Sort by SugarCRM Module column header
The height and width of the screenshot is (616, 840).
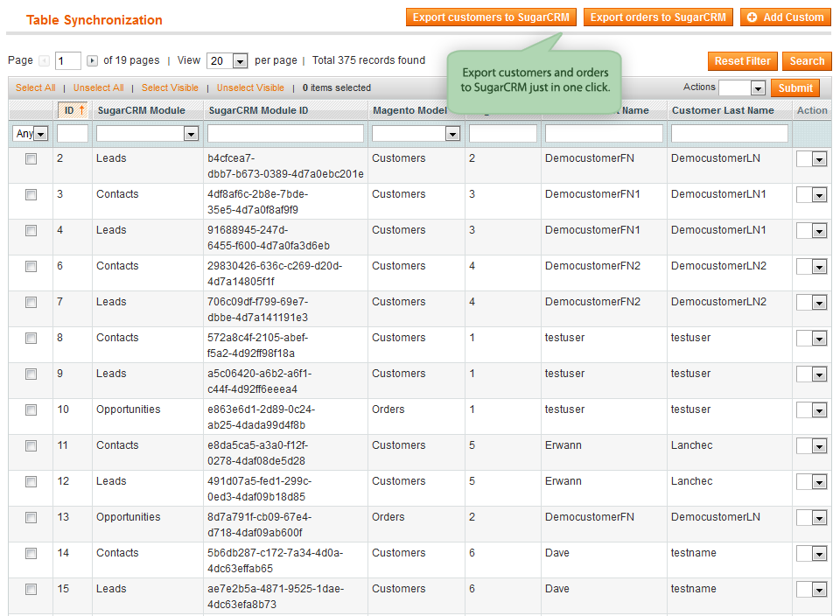pyautogui.click(x=141, y=110)
